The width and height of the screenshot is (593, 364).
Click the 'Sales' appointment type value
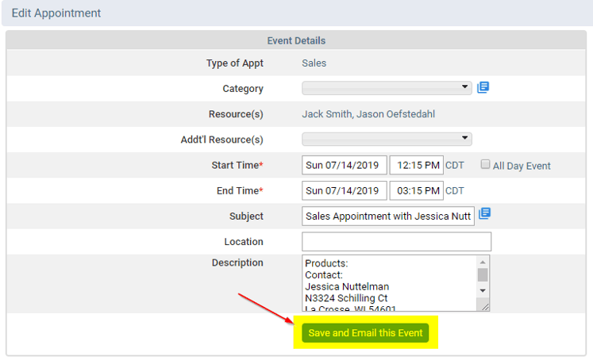click(x=314, y=63)
